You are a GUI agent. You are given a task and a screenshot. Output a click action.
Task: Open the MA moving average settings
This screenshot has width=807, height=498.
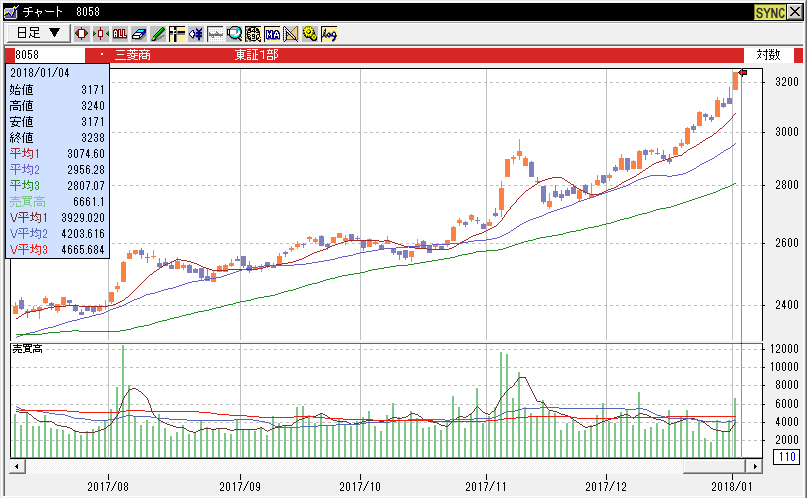pos(272,33)
